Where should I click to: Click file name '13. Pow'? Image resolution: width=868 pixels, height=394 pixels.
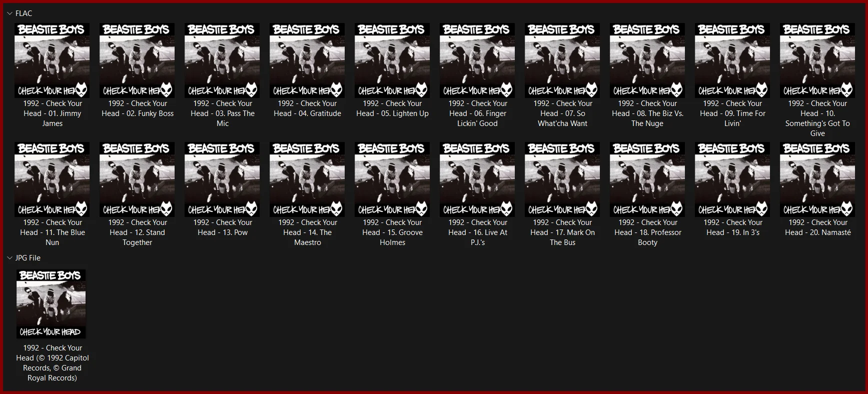pyautogui.click(x=223, y=227)
